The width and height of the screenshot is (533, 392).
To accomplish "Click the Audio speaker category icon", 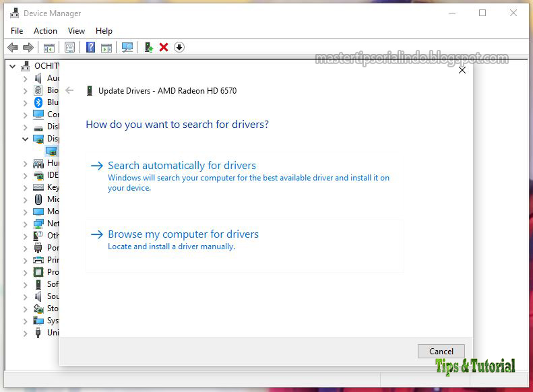I will click(x=38, y=78).
